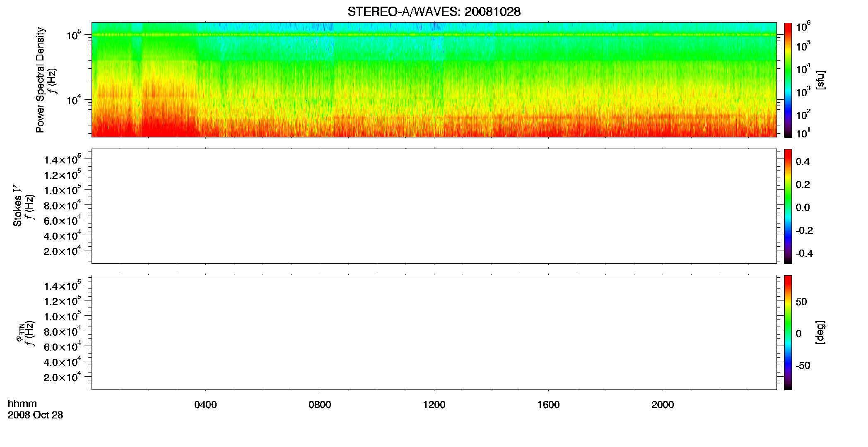The image size is (868, 447).
Task: Click the 0400 time tick label
Action: pos(205,405)
